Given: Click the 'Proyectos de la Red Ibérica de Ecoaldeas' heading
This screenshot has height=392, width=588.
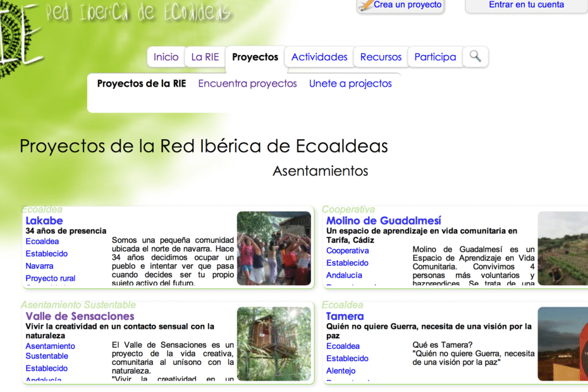Looking at the screenshot, I should coord(204,146).
